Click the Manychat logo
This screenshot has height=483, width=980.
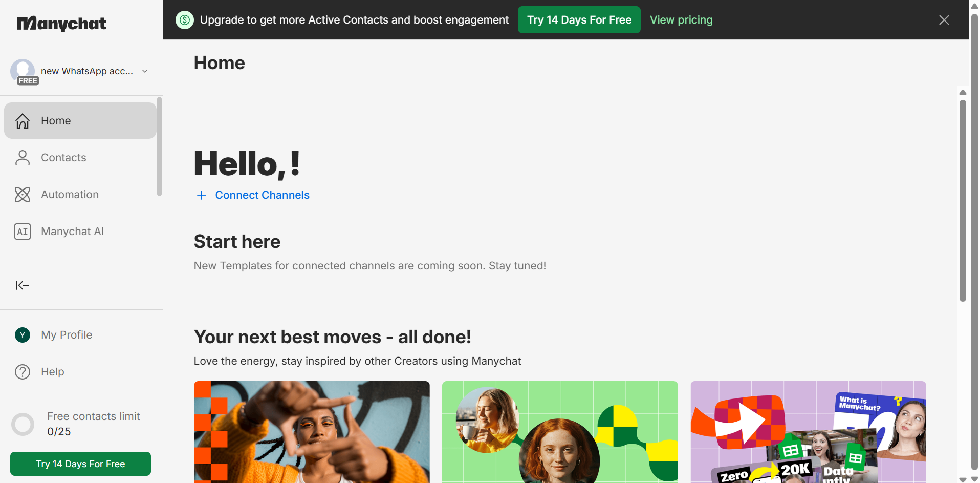[61, 24]
